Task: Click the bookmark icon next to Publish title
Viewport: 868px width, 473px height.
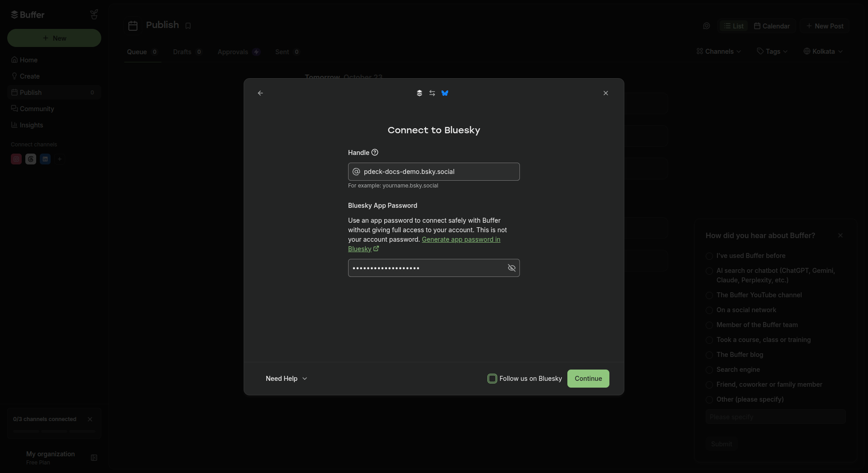Action: coord(188,26)
